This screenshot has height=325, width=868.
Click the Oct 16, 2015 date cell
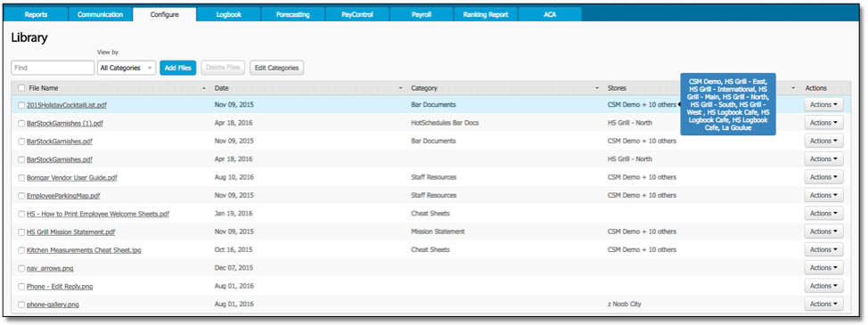coord(233,250)
